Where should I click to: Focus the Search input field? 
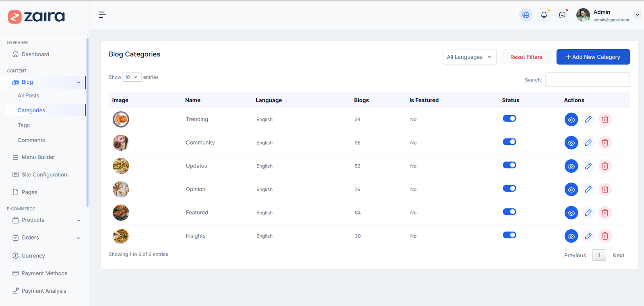(x=588, y=80)
